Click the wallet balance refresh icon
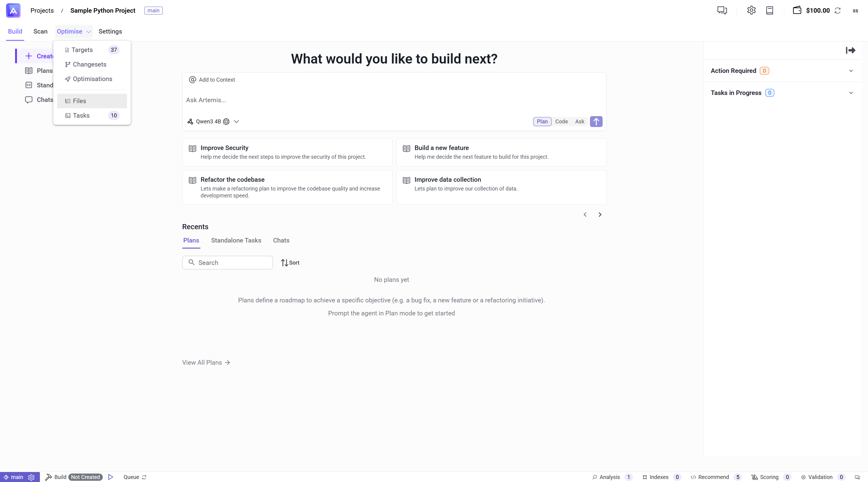Image resolution: width=868 pixels, height=482 pixels. pyautogui.click(x=838, y=11)
